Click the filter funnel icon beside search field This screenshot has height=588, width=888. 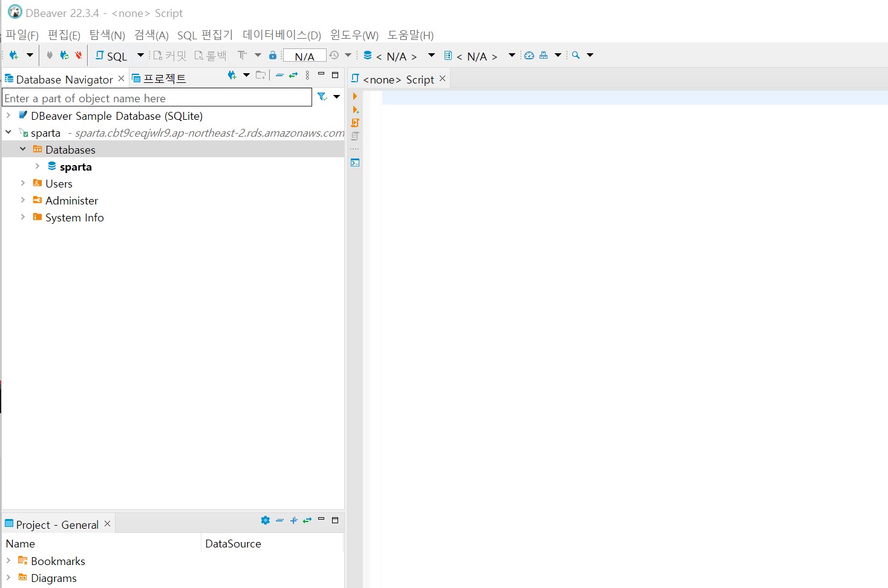(322, 97)
